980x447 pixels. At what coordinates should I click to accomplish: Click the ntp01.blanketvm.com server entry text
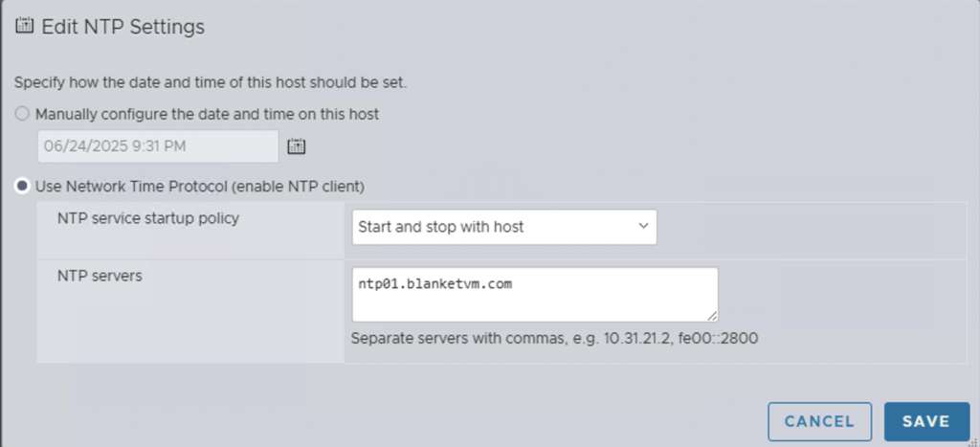428,284
